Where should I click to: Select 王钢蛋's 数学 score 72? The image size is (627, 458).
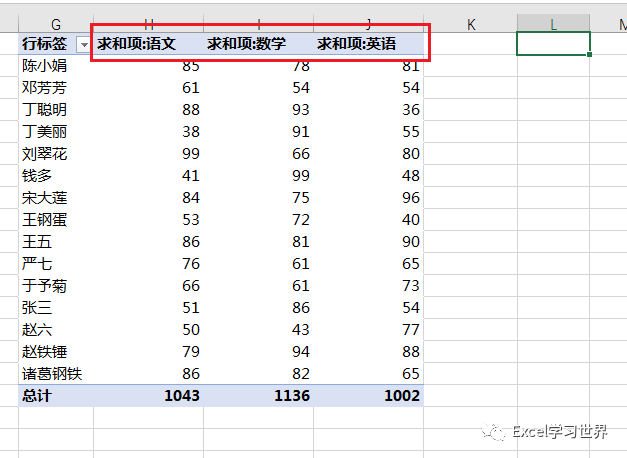pos(258,220)
